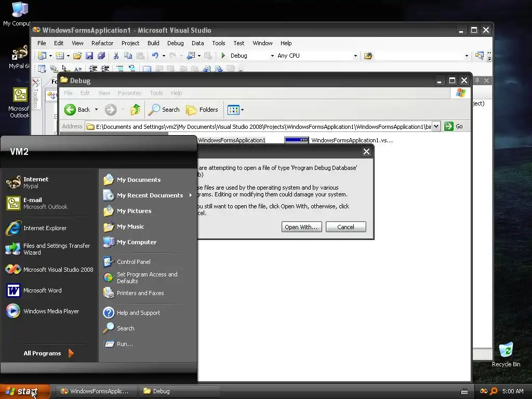Open My Documents from Start menu
The image size is (532, 399).
[x=132, y=180]
